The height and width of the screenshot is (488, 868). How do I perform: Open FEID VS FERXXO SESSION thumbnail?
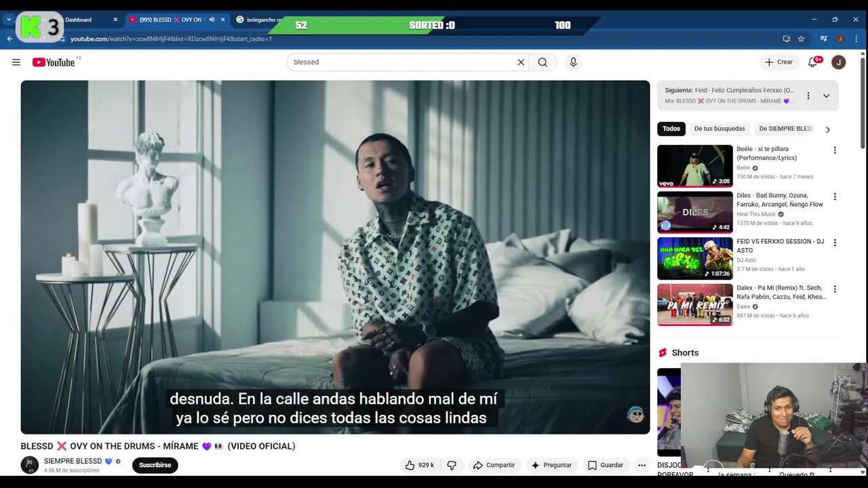pyautogui.click(x=695, y=258)
